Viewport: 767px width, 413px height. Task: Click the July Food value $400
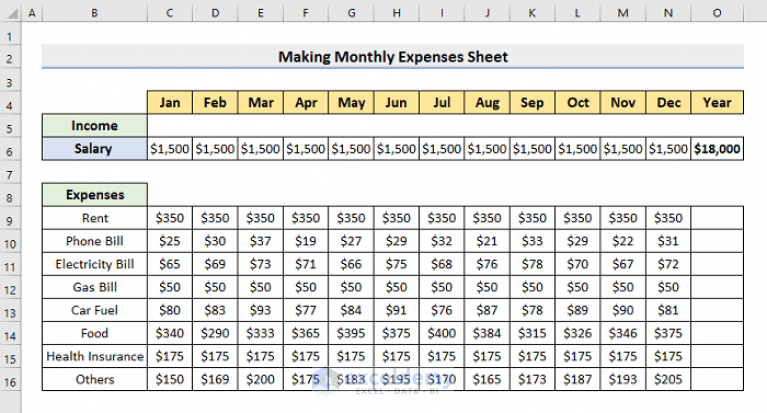(x=442, y=333)
